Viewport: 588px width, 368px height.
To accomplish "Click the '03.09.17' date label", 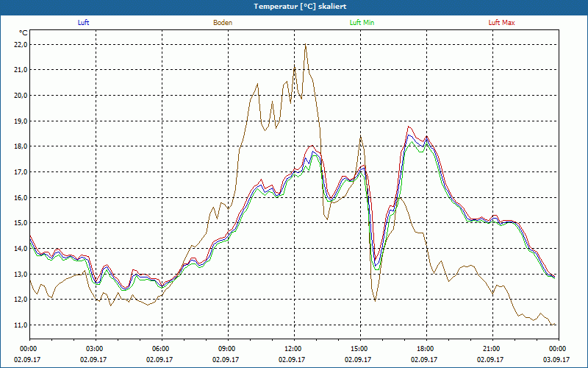I will (x=556, y=359).
